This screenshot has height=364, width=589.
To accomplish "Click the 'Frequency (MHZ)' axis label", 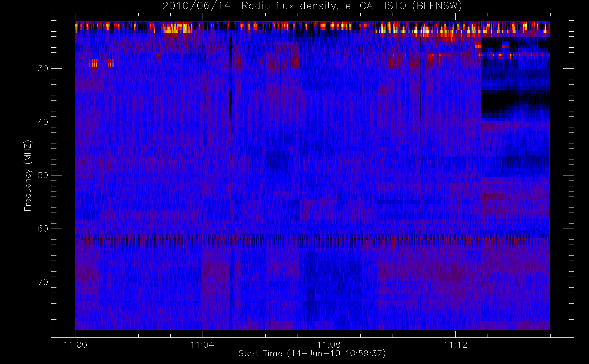I will (x=28, y=175).
